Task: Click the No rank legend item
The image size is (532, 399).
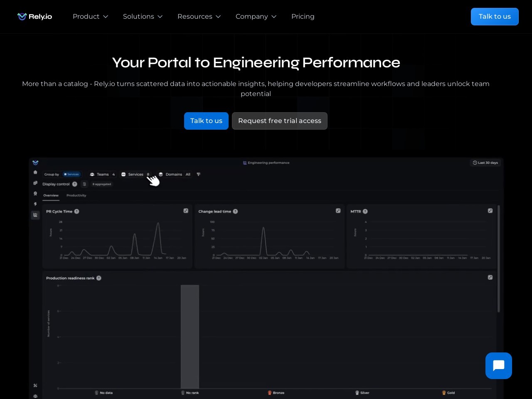Action: pos(190,393)
